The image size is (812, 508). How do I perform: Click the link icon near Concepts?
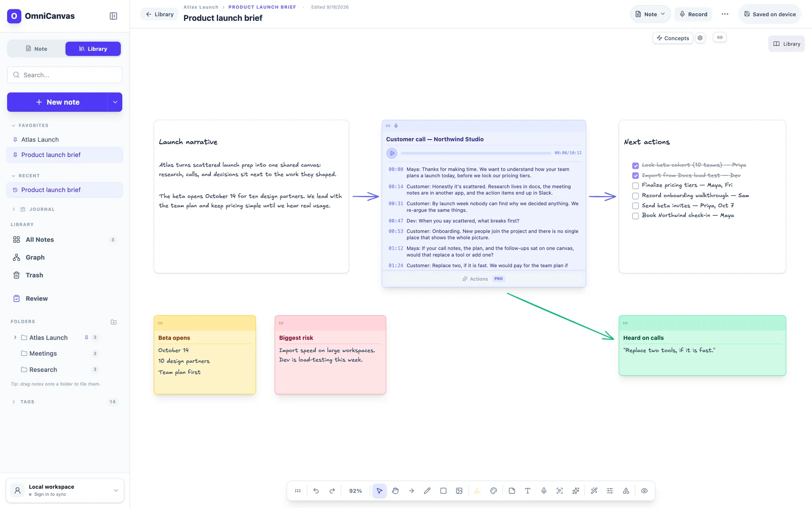point(720,37)
